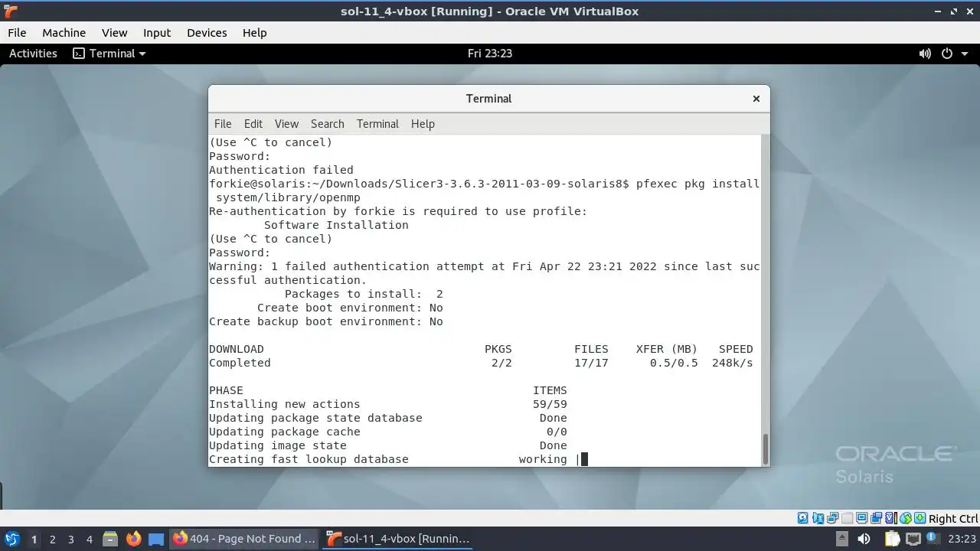Image resolution: width=980 pixels, height=551 pixels.
Task: Close the Terminal window with X
Action: [x=756, y=99]
